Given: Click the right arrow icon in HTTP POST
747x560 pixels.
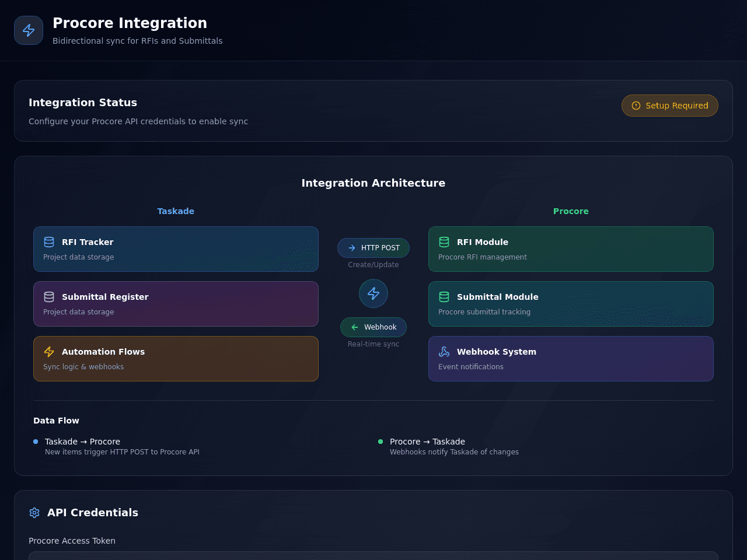Looking at the screenshot, I should (x=352, y=248).
